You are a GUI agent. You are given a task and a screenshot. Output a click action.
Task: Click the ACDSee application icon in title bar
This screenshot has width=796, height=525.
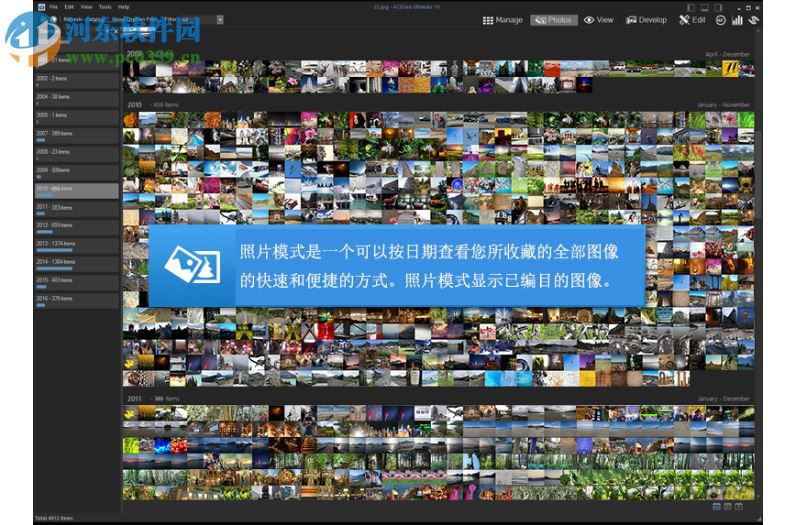click(x=41, y=7)
